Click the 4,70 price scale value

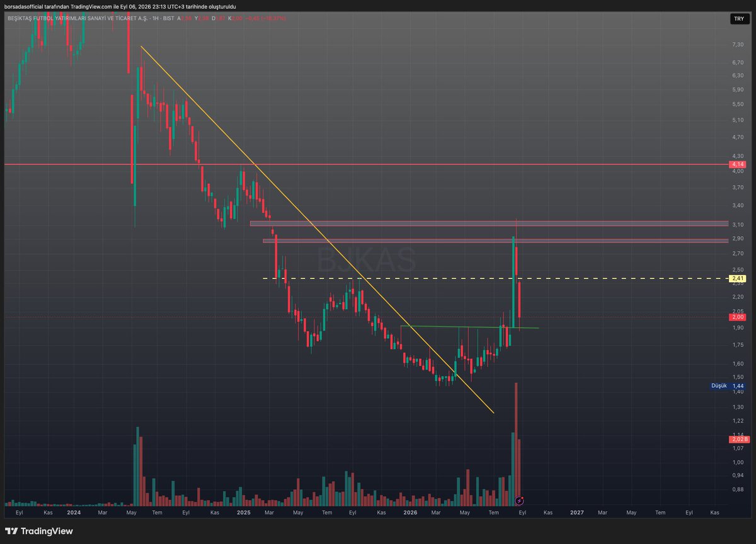738,137
